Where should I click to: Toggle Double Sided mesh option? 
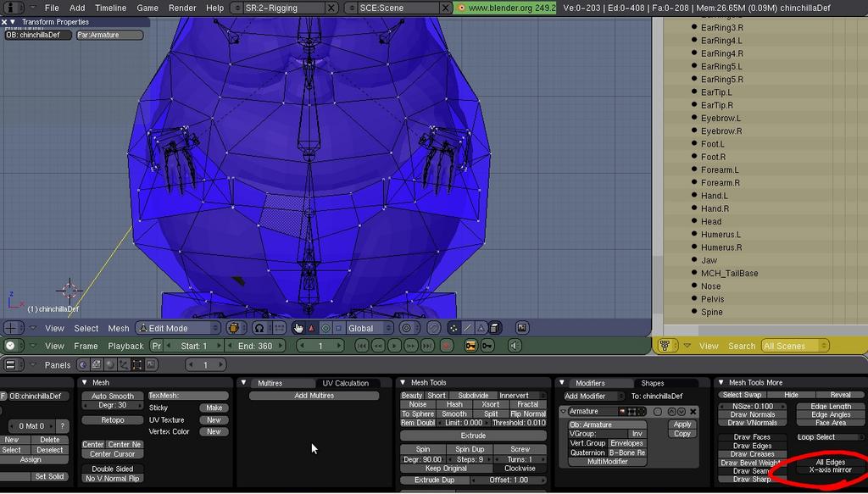pos(113,469)
